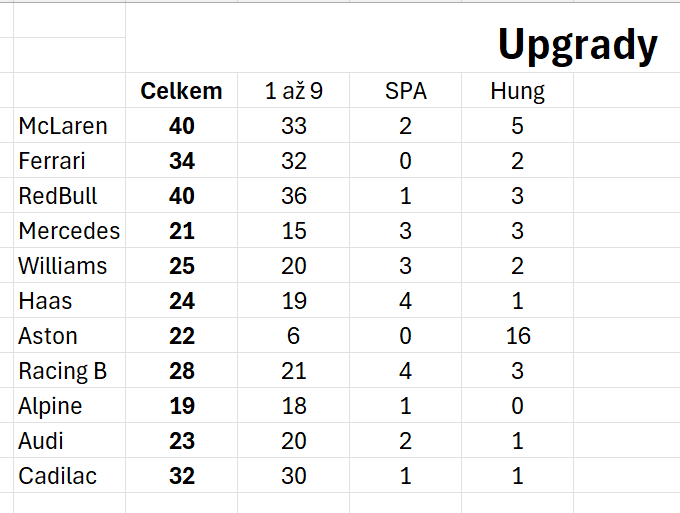
Task: Select Cadilac's 1 až 9 value 30
Action: pos(294,476)
